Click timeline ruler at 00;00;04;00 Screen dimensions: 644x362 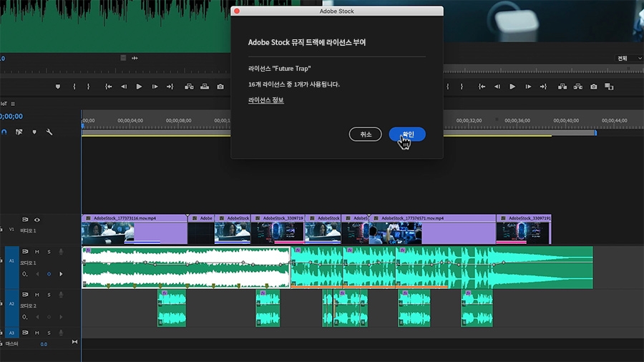[130, 121]
